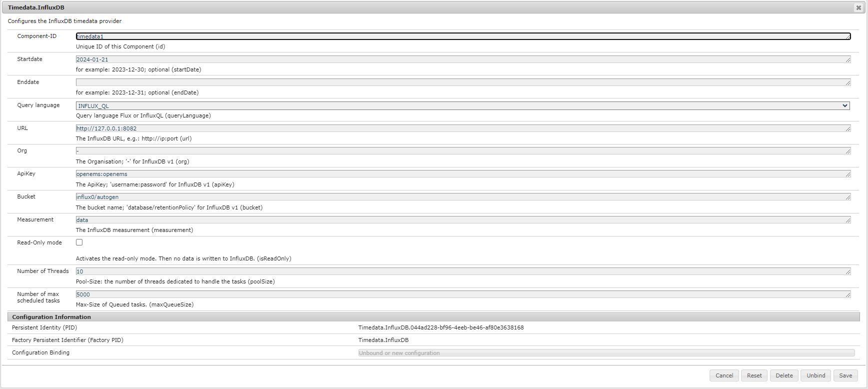This screenshot has height=389, width=868.
Task: Click the empty Enddate field
Action: pos(463,82)
